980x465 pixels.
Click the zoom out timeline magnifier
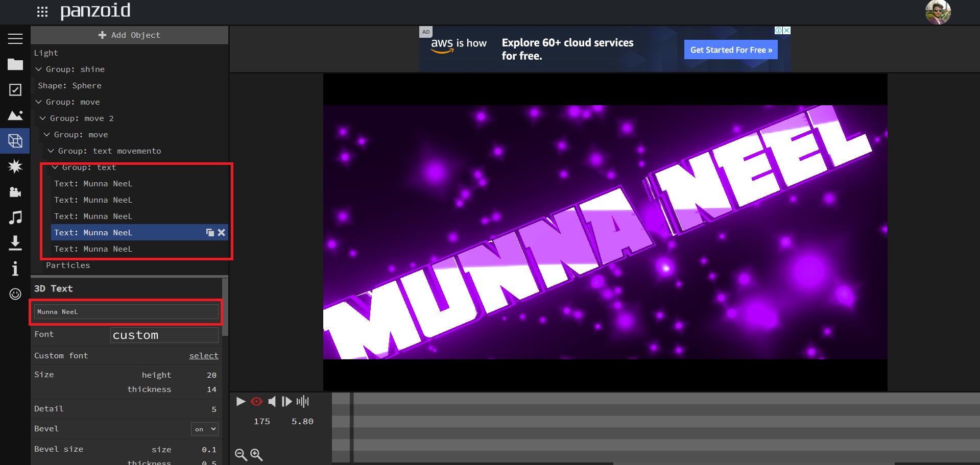point(241,454)
